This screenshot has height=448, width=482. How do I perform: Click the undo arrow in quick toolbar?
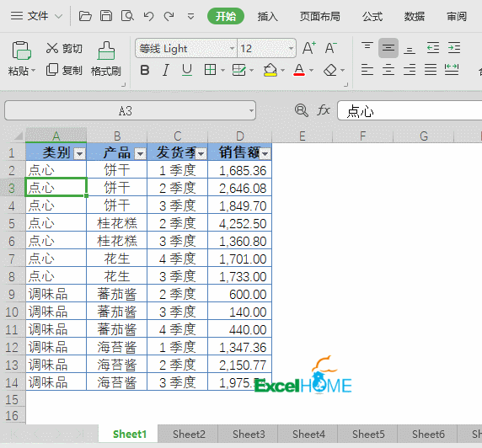(x=148, y=16)
